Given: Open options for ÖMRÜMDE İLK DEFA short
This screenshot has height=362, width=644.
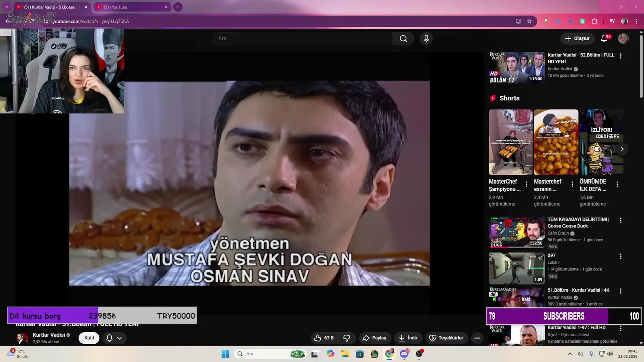Looking at the screenshot, I should click(x=617, y=184).
